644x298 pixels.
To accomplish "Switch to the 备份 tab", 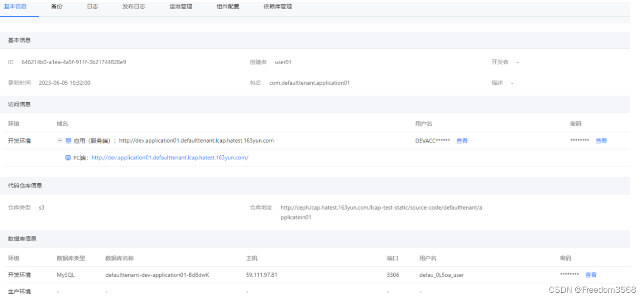I will point(56,7).
